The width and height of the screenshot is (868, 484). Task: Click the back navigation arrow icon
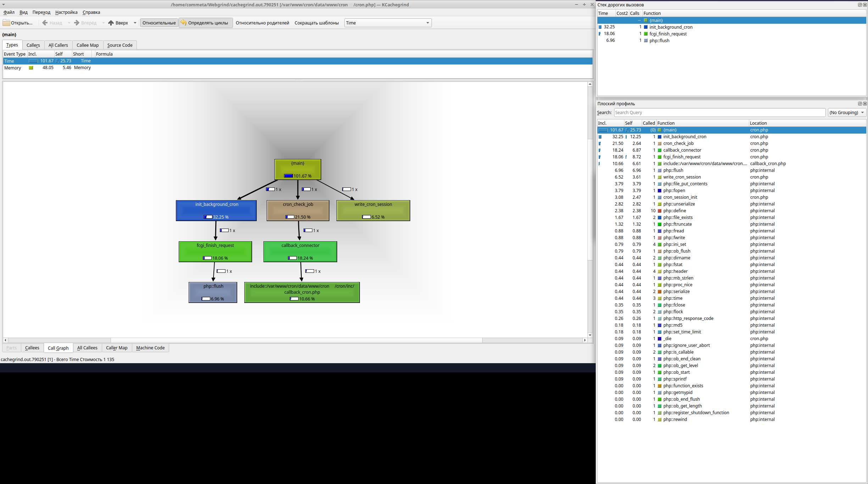(x=46, y=23)
